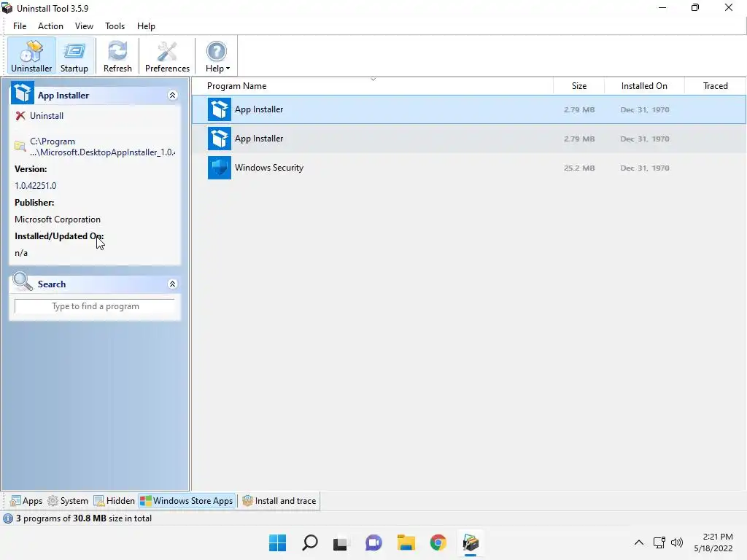
Task: Collapse the Search panel
Action: coord(172,284)
